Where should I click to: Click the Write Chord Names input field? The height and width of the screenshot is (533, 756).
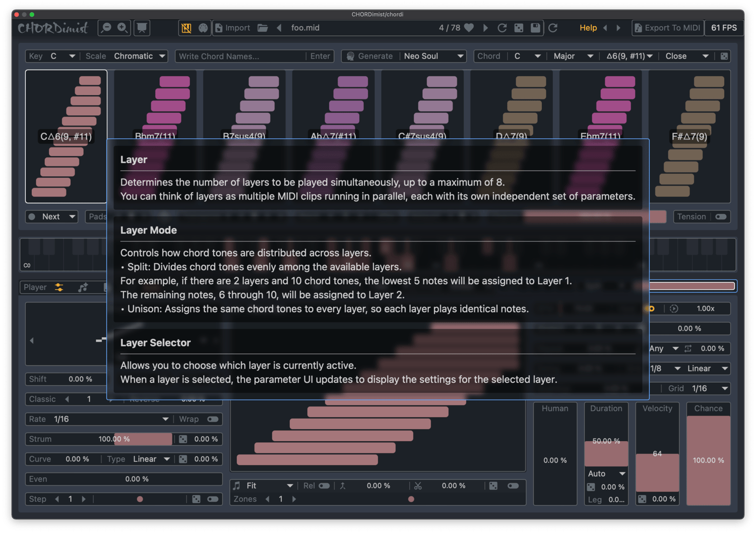point(241,56)
